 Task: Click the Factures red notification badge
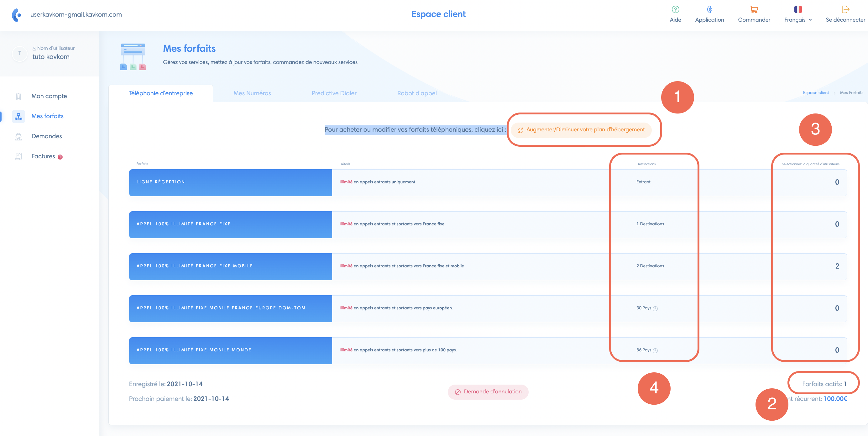tap(60, 157)
